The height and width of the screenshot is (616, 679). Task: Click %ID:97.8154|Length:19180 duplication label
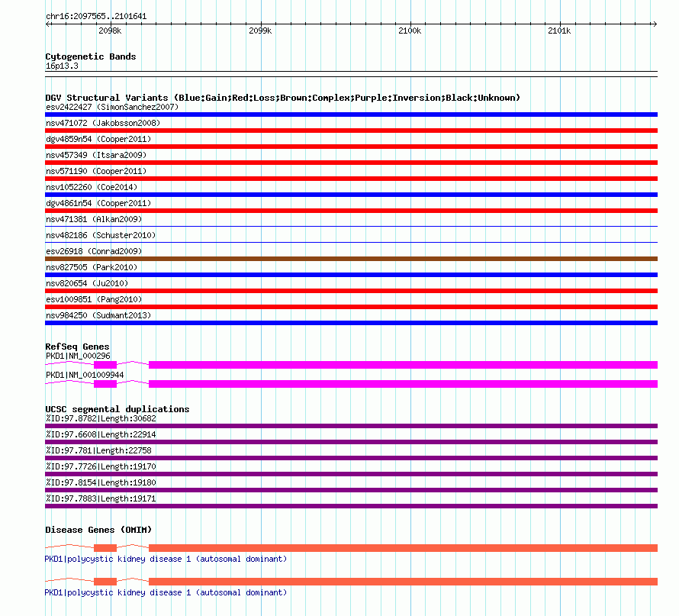(x=101, y=482)
